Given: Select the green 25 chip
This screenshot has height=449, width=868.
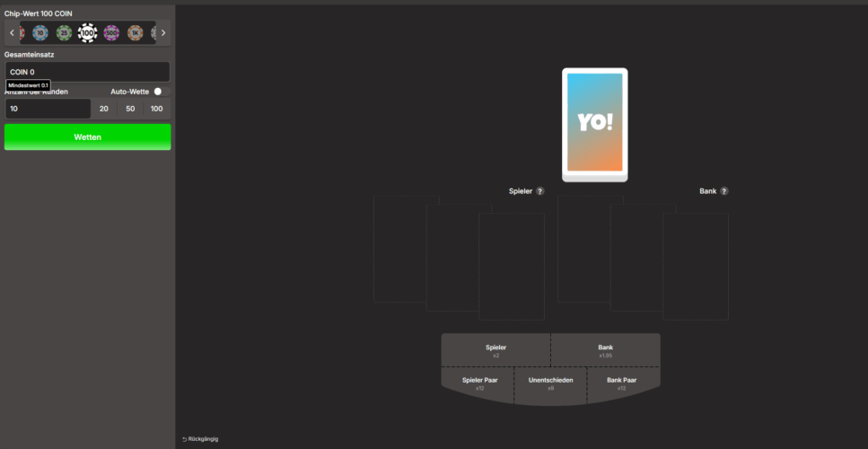Looking at the screenshot, I should click(64, 33).
